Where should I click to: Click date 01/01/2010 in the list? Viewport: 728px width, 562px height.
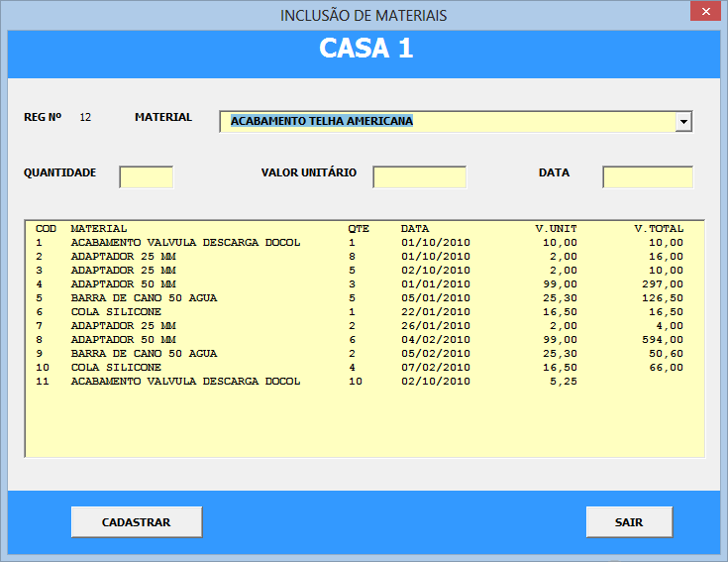tap(436, 284)
